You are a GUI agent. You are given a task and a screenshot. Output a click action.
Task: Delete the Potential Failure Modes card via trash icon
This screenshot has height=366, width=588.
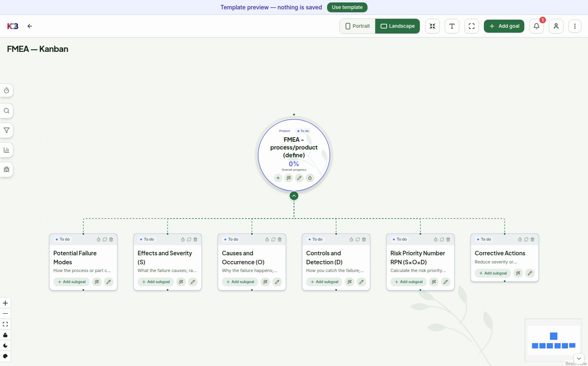point(111,239)
